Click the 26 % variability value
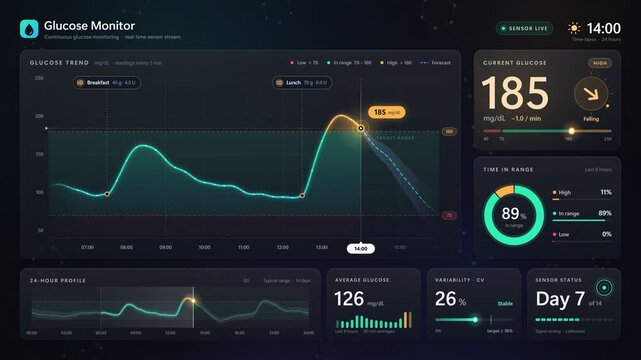Image resolution: width=641 pixels, height=360 pixels. coord(450,299)
